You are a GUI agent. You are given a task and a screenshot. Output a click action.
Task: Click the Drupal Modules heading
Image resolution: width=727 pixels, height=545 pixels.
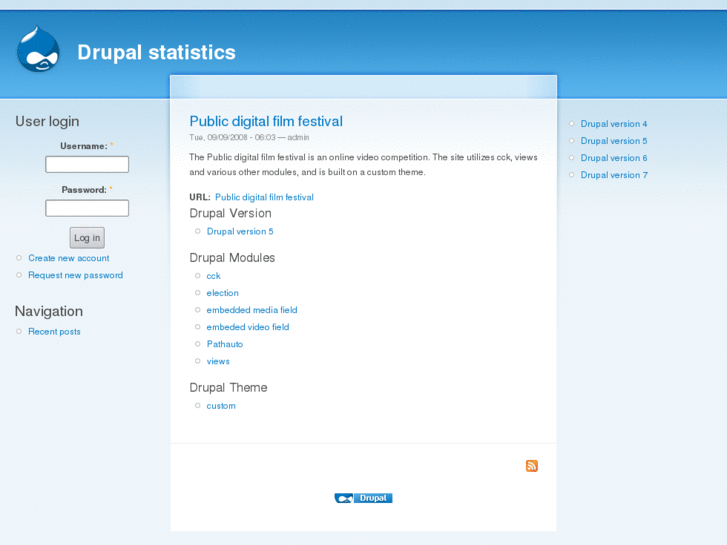tap(232, 258)
